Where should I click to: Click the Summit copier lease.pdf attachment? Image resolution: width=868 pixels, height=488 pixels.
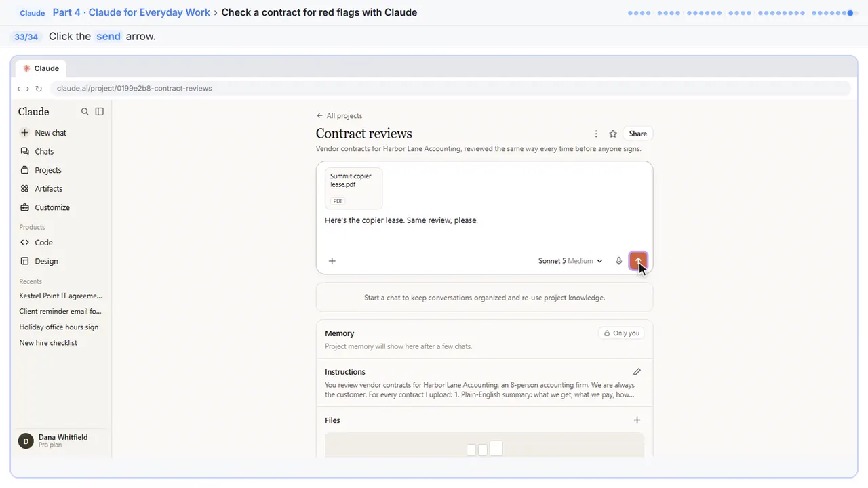coord(353,188)
